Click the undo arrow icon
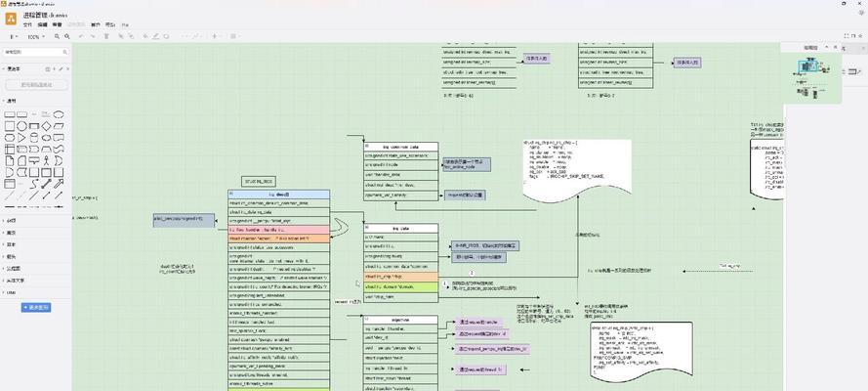Image resolution: width=868 pixels, height=391 pixels. click(x=81, y=36)
